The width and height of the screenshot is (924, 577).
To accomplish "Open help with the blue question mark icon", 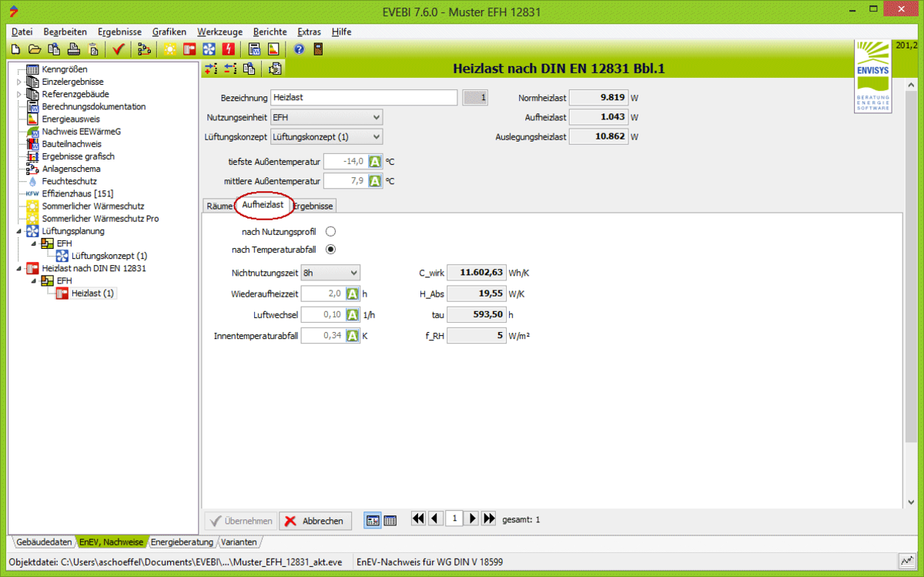I will (x=299, y=49).
